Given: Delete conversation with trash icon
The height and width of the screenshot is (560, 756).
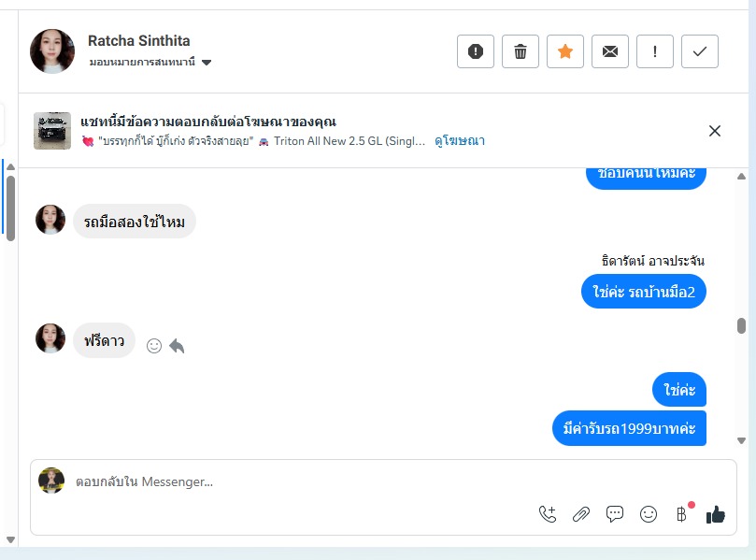Looking at the screenshot, I should click(x=521, y=51).
